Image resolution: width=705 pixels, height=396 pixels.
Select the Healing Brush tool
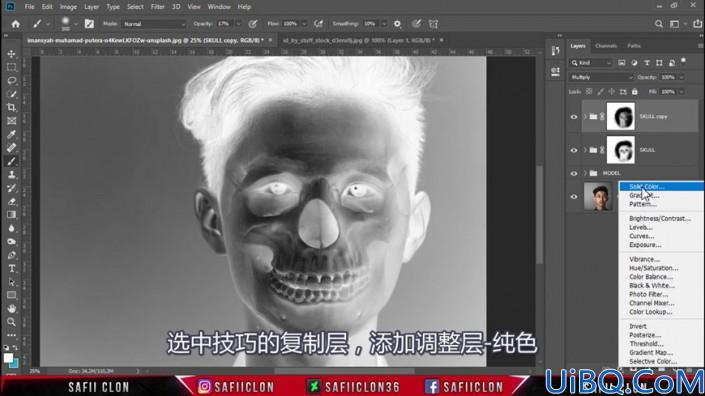tap(12, 148)
